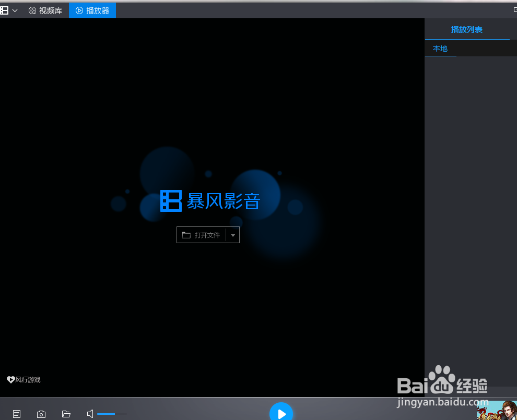Open the game ad thumbnail
Screen dimensions: 517x420
[x=497, y=411]
